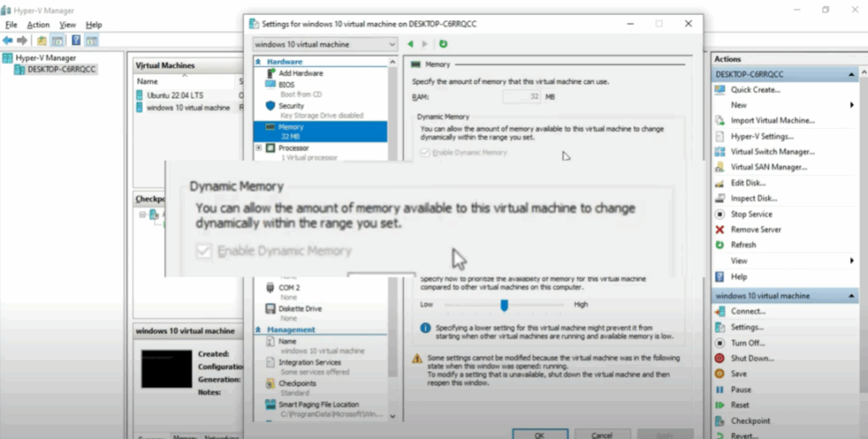Screen dimensions: 868x439
Task: Select Ubuntu 22.04 LTS in Virtual Machines list
Action: 175,95
